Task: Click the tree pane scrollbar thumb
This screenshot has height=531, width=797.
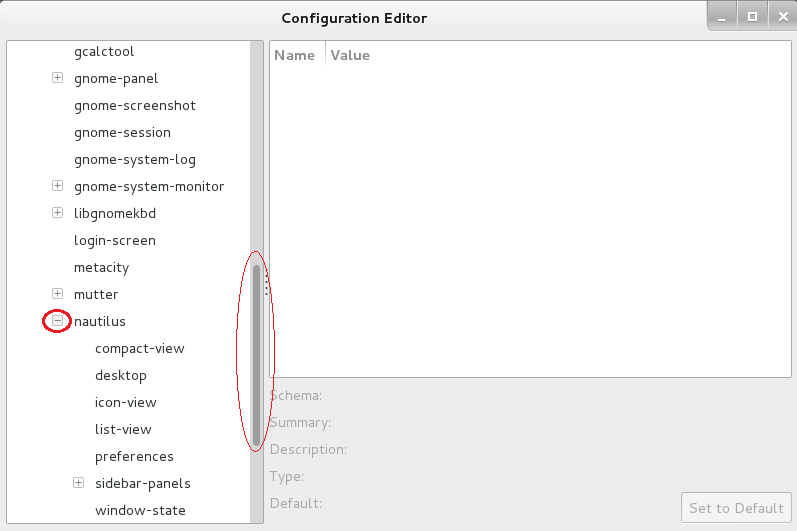Action: pyautogui.click(x=257, y=356)
